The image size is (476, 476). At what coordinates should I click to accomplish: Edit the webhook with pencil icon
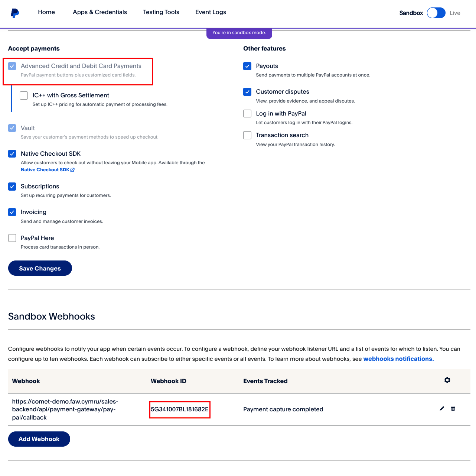pos(442,408)
